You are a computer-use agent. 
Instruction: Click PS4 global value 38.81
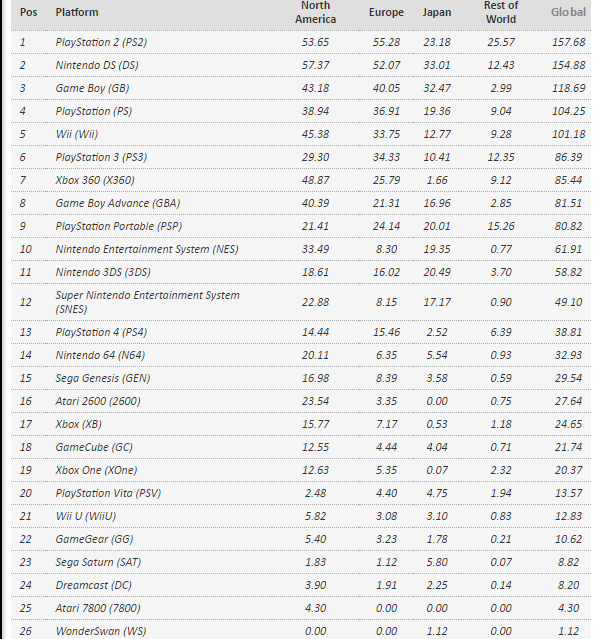(568, 332)
